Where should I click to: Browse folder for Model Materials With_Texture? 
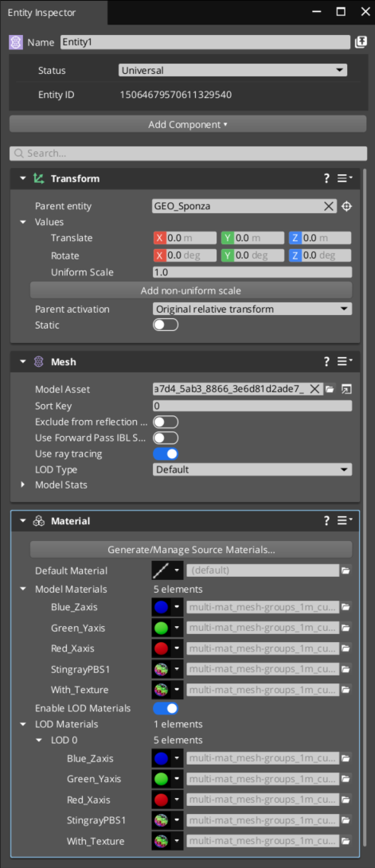(x=346, y=691)
